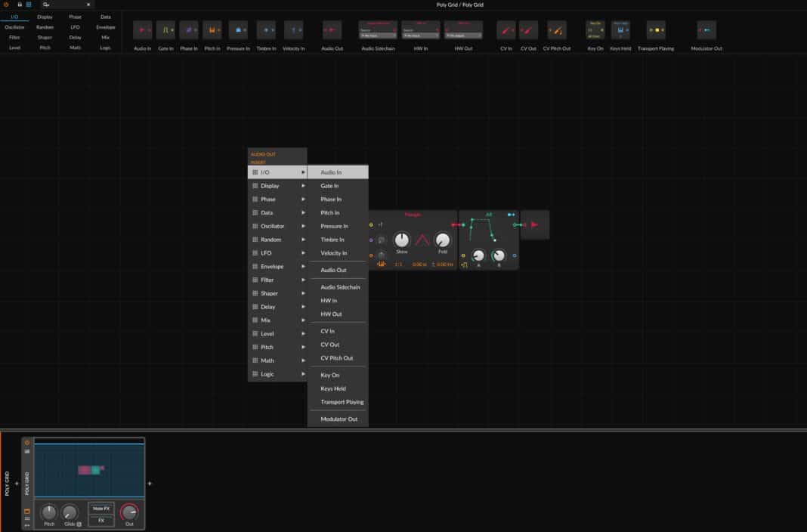Viewport: 807px width, 532px height.
Task: Expand the Filter submenu in the insert menu
Action: 277,280
